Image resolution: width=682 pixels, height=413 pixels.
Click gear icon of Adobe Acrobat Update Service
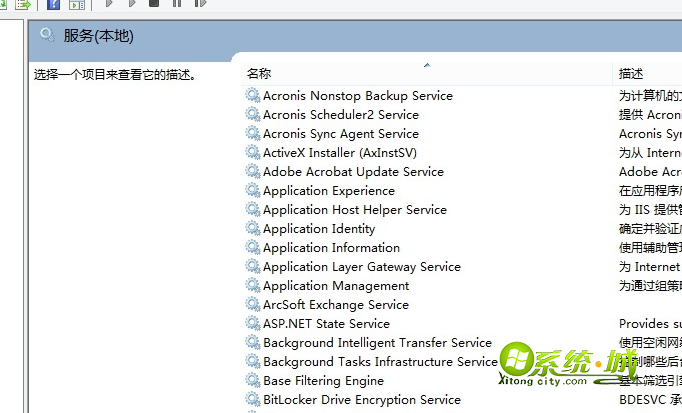253,171
